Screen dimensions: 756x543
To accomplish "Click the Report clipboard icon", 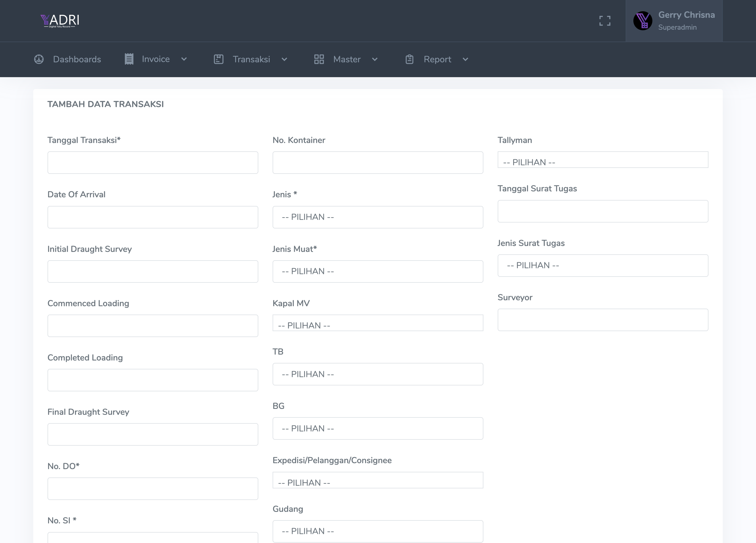I will pyautogui.click(x=409, y=59).
